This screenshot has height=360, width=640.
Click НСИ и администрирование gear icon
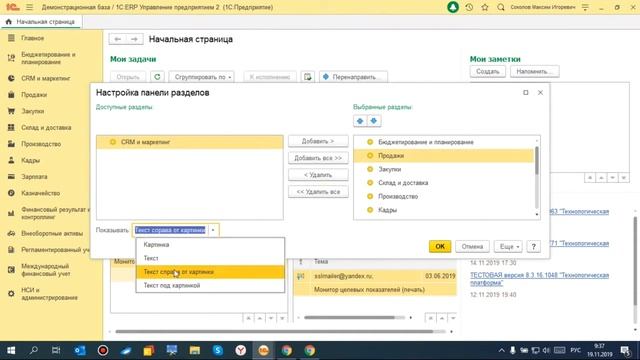click(x=11, y=293)
